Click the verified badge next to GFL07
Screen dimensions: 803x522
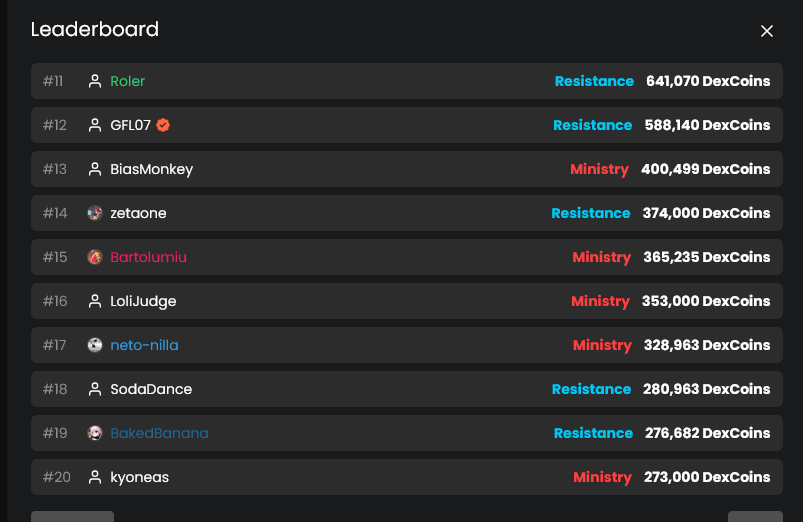coord(163,125)
